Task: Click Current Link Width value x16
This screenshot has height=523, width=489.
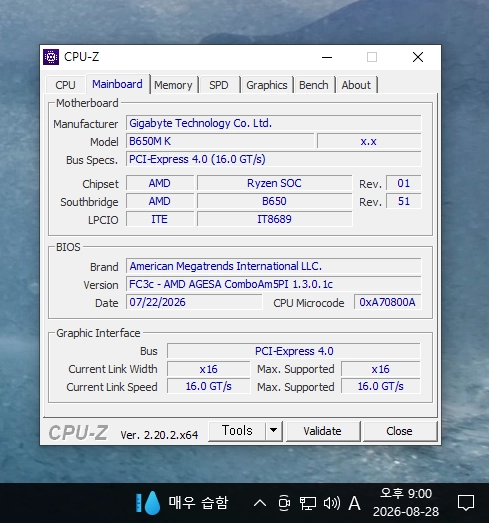Action: pos(208,369)
